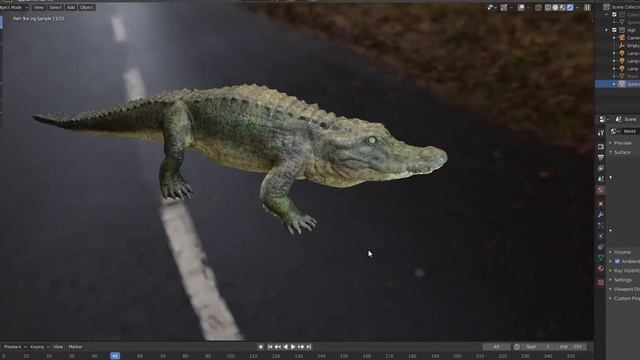Open the Physics properties tab
This screenshot has width=640, height=360.
(x=601, y=236)
